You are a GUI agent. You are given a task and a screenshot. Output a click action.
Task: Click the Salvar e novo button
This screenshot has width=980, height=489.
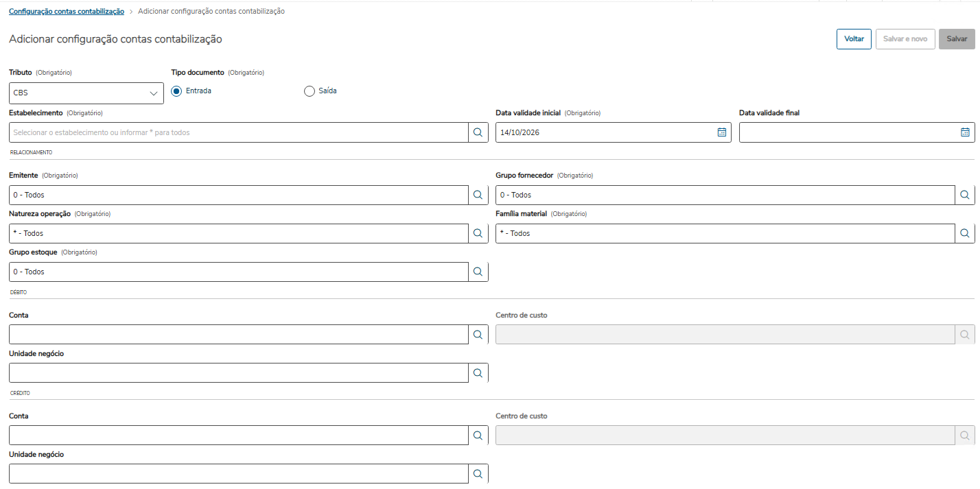905,39
